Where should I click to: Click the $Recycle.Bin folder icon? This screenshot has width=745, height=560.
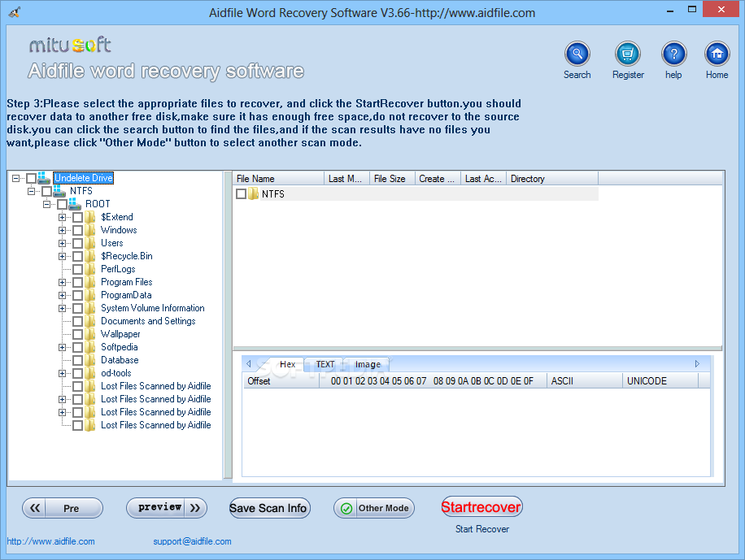coord(89,256)
